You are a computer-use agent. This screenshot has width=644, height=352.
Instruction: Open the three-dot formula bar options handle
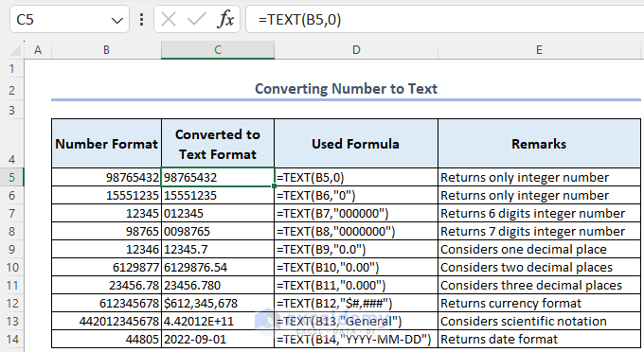coord(142,19)
